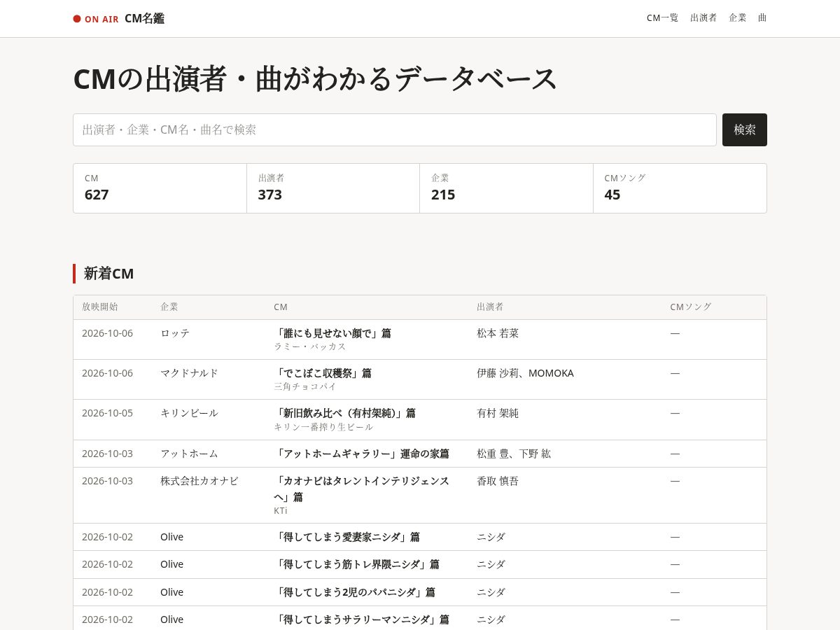The width and height of the screenshot is (840, 630).
Task: Click date 2026-10-05 in Kirin row
Action: 107,413
